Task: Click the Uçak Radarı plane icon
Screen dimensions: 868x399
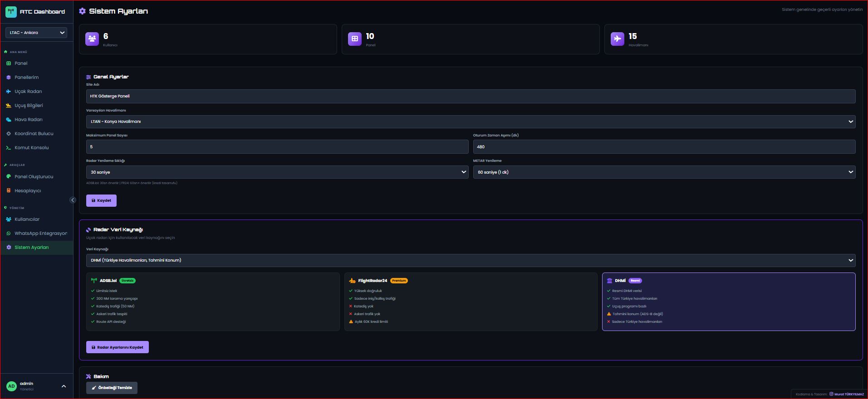Action: 9,92
